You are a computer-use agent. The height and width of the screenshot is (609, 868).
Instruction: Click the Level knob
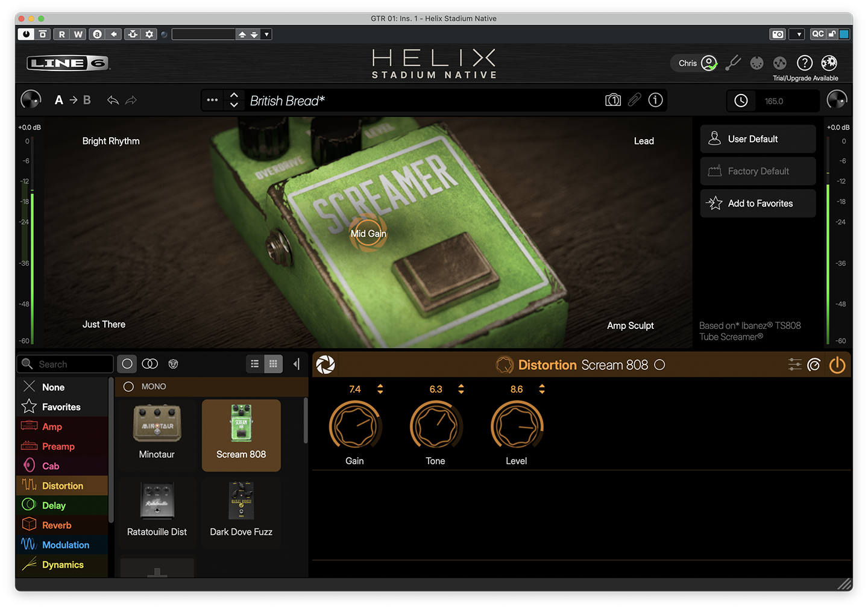click(517, 426)
